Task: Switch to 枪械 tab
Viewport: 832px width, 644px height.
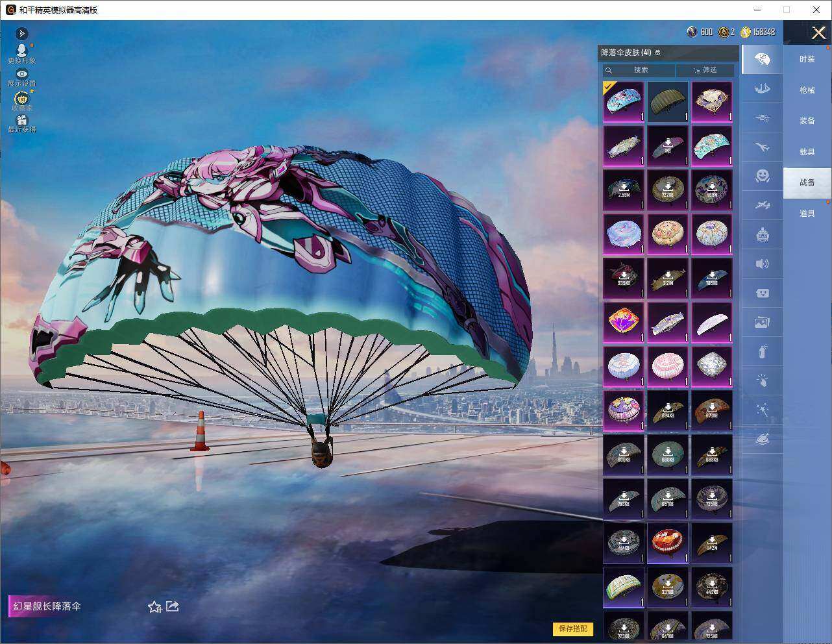Action: 807,90
